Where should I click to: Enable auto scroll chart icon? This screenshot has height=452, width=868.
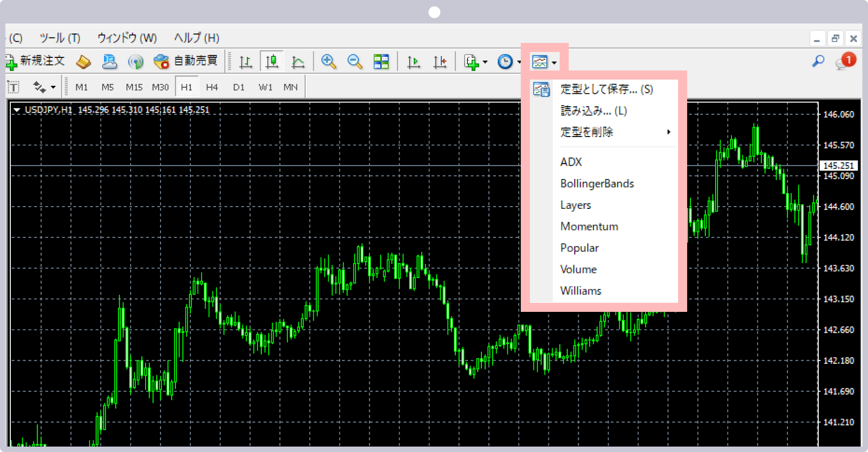(x=413, y=61)
